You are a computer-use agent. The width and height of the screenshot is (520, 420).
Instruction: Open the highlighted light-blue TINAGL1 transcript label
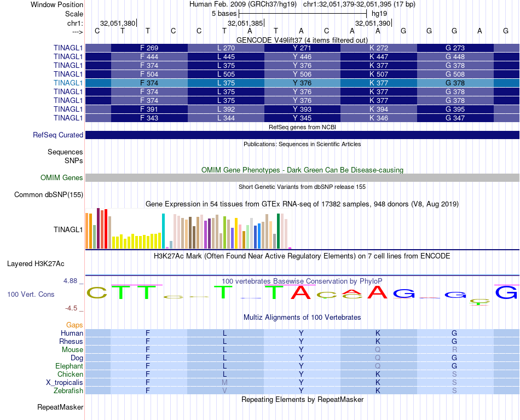click(x=68, y=83)
